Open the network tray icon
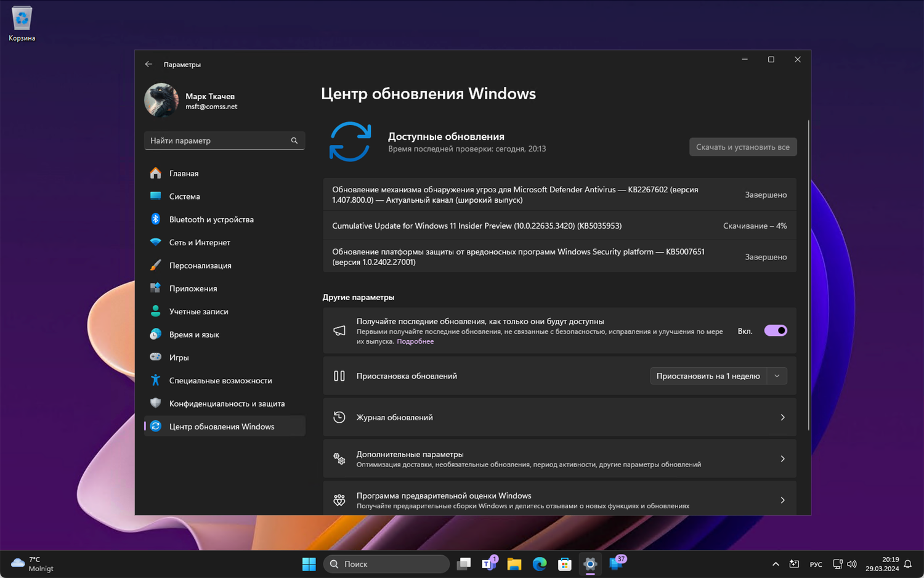 838,564
